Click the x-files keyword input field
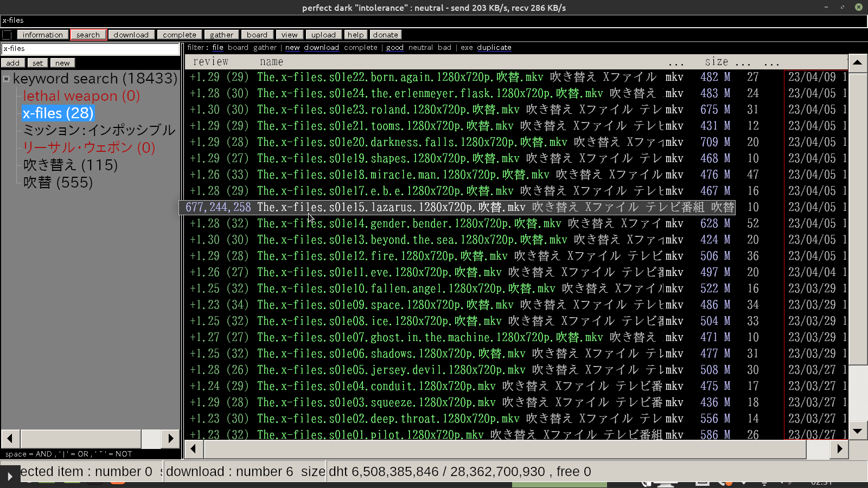 [x=90, y=49]
